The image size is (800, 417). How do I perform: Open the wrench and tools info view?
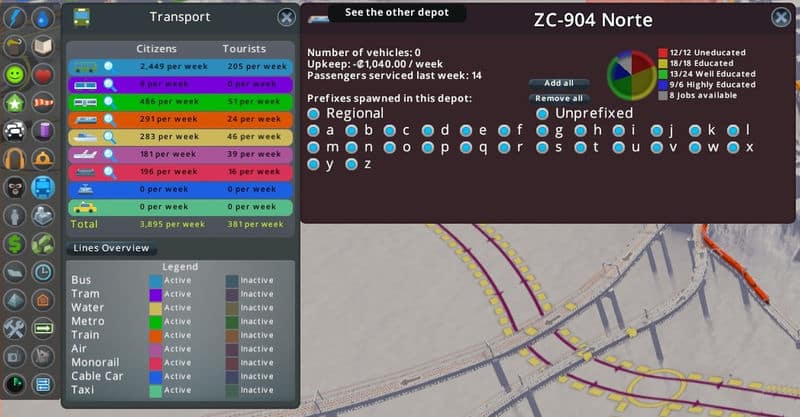15,327
